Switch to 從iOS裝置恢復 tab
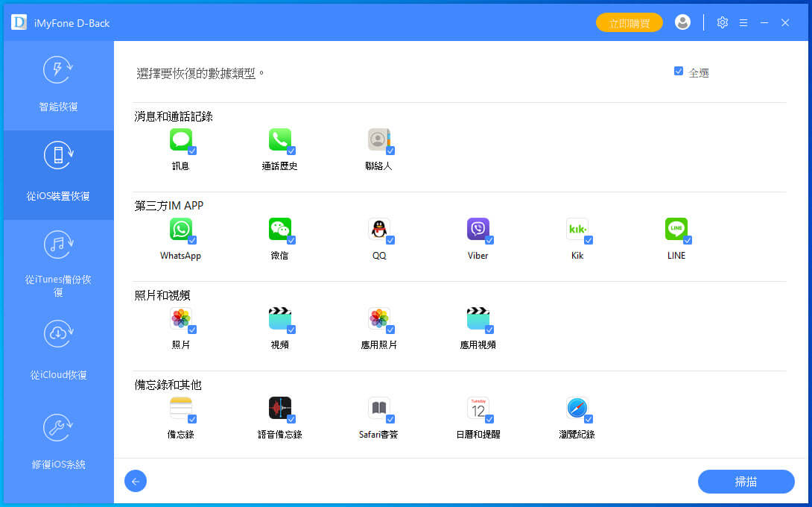 pyautogui.click(x=59, y=174)
